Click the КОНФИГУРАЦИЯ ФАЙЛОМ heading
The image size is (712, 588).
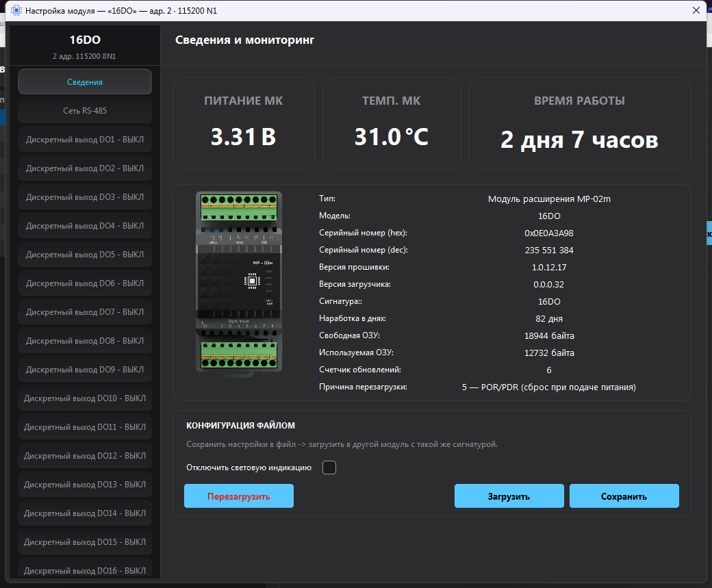(241, 426)
